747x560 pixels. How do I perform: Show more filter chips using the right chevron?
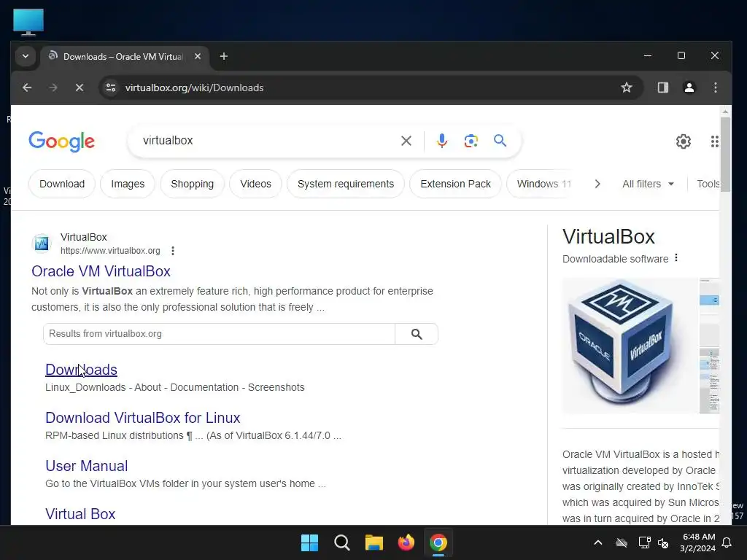coord(597,184)
